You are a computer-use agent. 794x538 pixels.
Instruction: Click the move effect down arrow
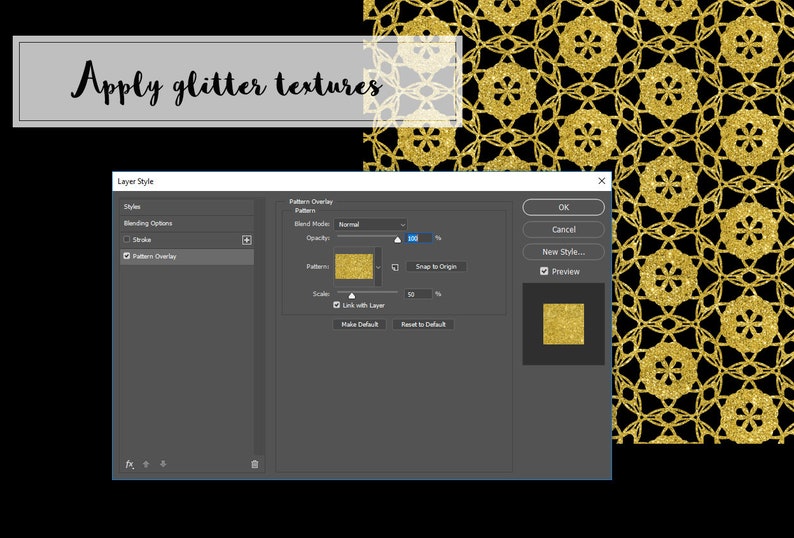pos(163,464)
